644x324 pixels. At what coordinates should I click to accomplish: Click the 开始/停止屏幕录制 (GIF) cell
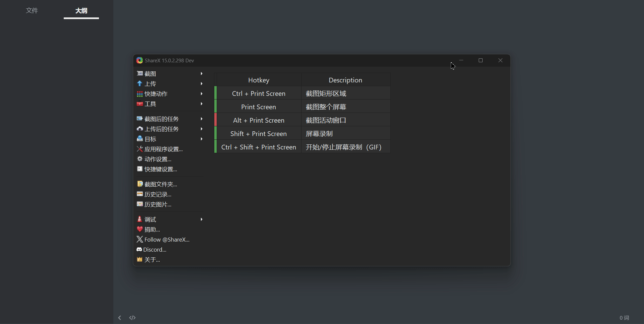click(346, 147)
